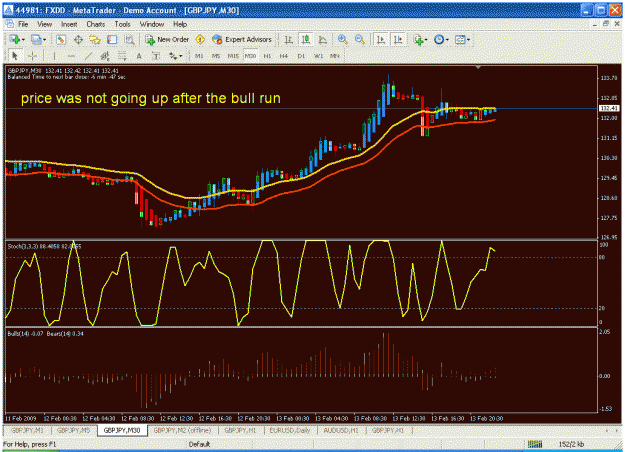The height and width of the screenshot is (452, 625).
Task: Open the Window menu
Action: 152,24
